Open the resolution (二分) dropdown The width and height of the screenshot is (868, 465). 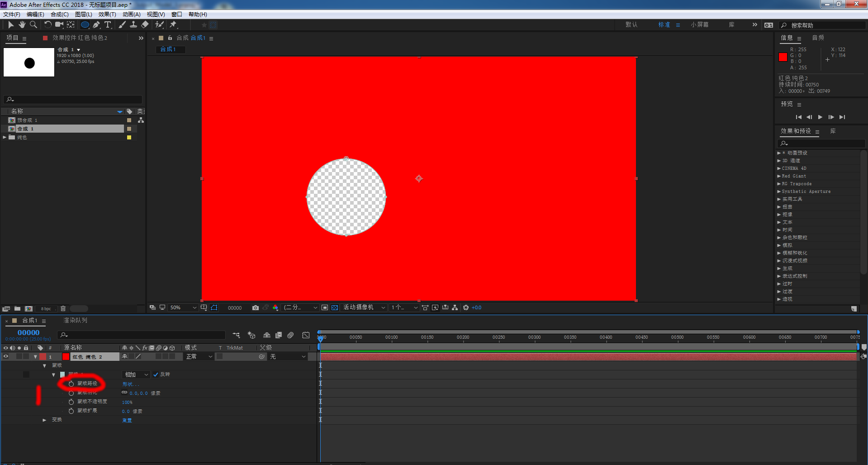coord(301,308)
